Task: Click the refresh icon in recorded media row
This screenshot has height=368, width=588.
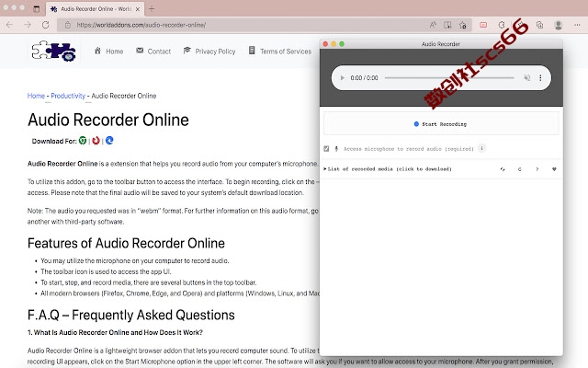Action: pyautogui.click(x=503, y=169)
